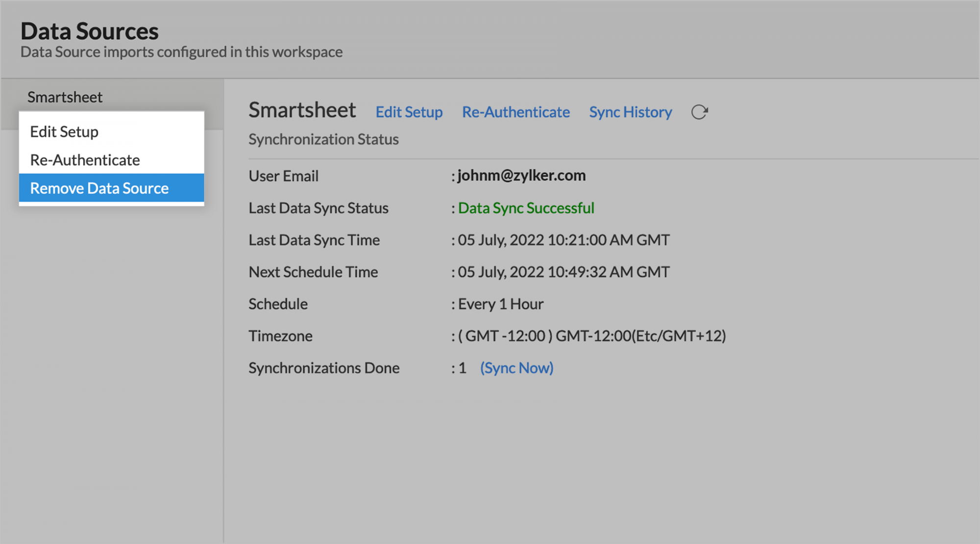Open the Sync History link
Viewport: 980px width, 544px height.
coord(631,112)
